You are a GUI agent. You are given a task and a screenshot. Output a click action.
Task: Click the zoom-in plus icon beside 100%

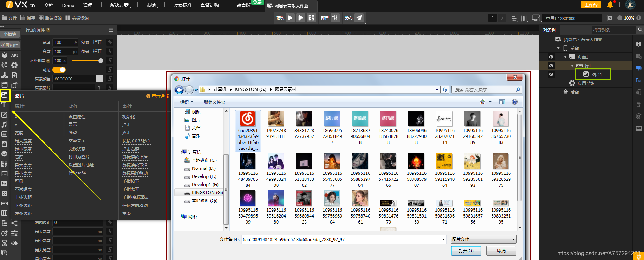[639, 18]
